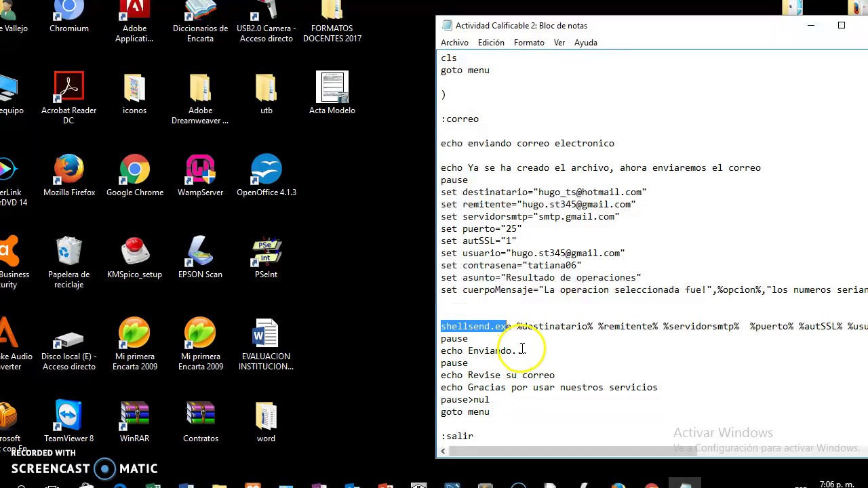Screen dimensions: 868x488
Task: Click the line "echo enviando correo electronico"
Action: [x=528, y=143]
